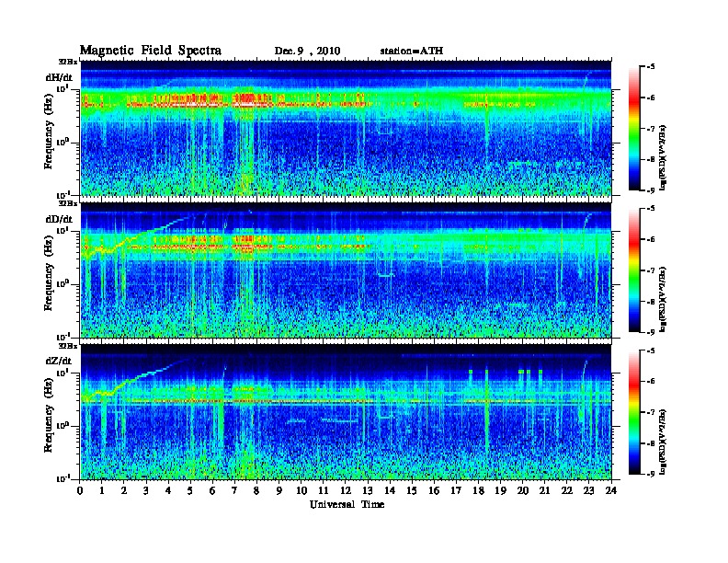The image size is (728, 563).
Task: Click hour 9 on the Universal Time axis
Action: tap(279, 491)
